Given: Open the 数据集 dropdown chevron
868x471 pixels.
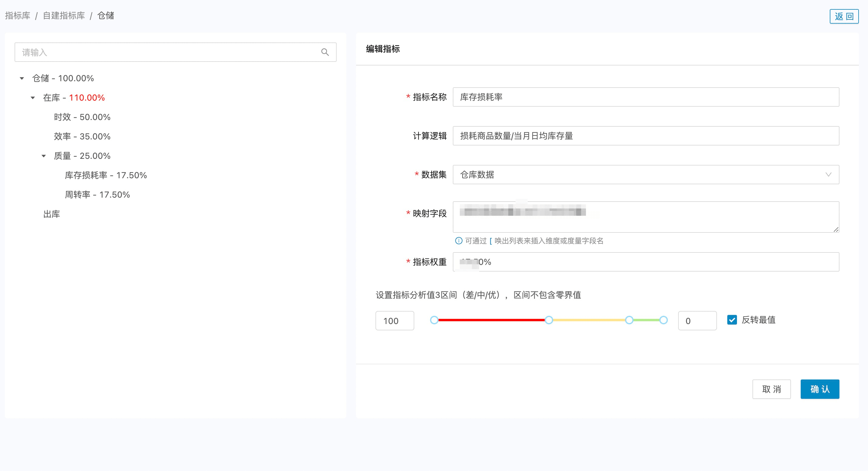Looking at the screenshot, I should click(828, 175).
